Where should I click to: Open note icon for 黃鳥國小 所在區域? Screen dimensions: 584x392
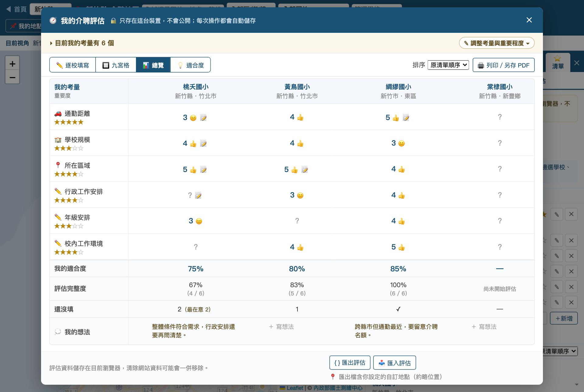click(305, 170)
